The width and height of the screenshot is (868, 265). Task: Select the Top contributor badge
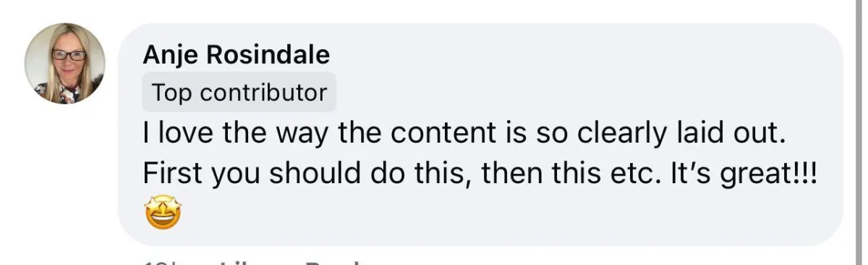(x=239, y=92)
